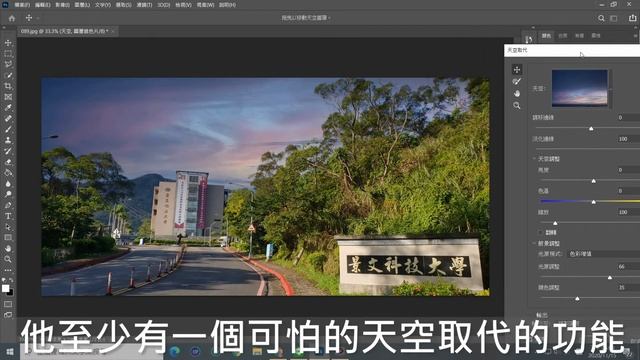Screen dimensions: 640x360
Task: Switch to the 顏色 panel tab
Action: pos(547,36)
